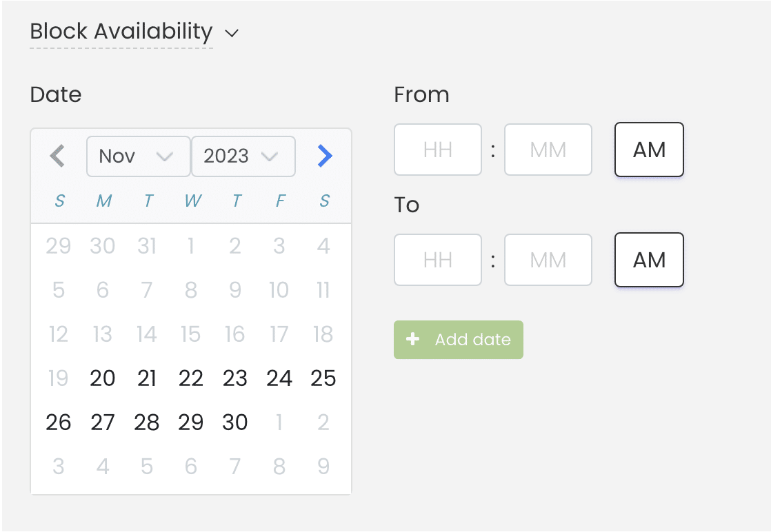Select November 20 on the calendar

[103, 378]
